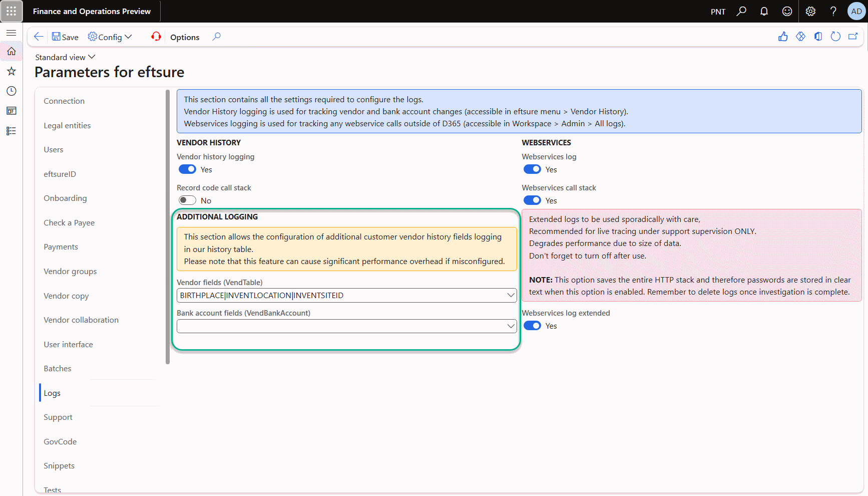Open in Microsoft Office icon
This screenshot has width=868, height=496.
tap(818, 37)
